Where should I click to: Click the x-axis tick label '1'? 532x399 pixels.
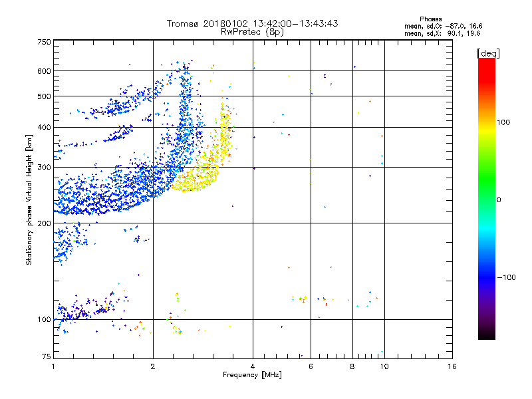53,366
